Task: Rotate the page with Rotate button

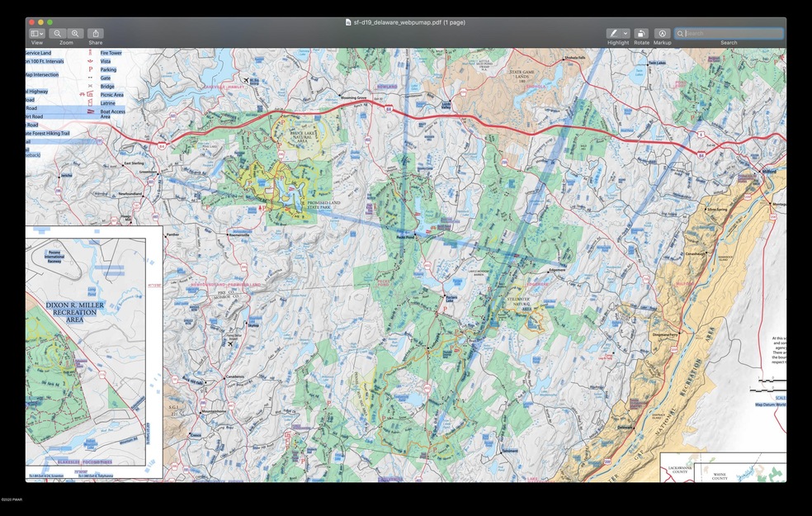Action: [641, 33]
